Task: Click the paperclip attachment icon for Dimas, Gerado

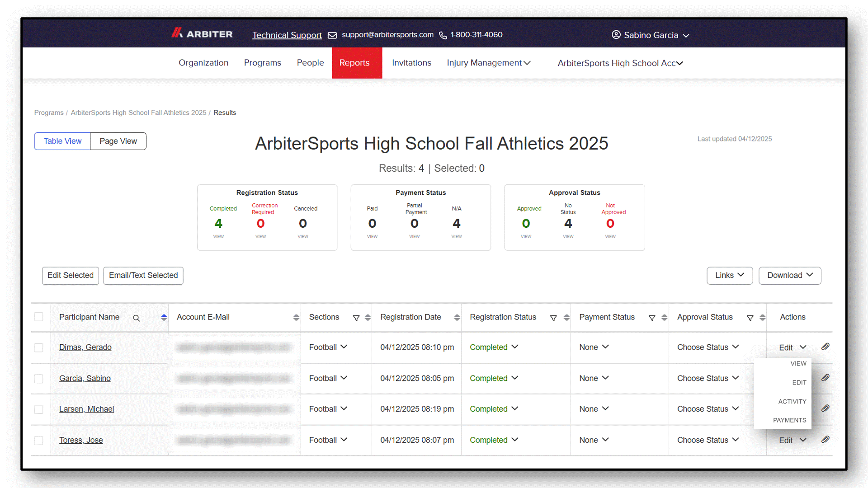Action: point(825,347)
